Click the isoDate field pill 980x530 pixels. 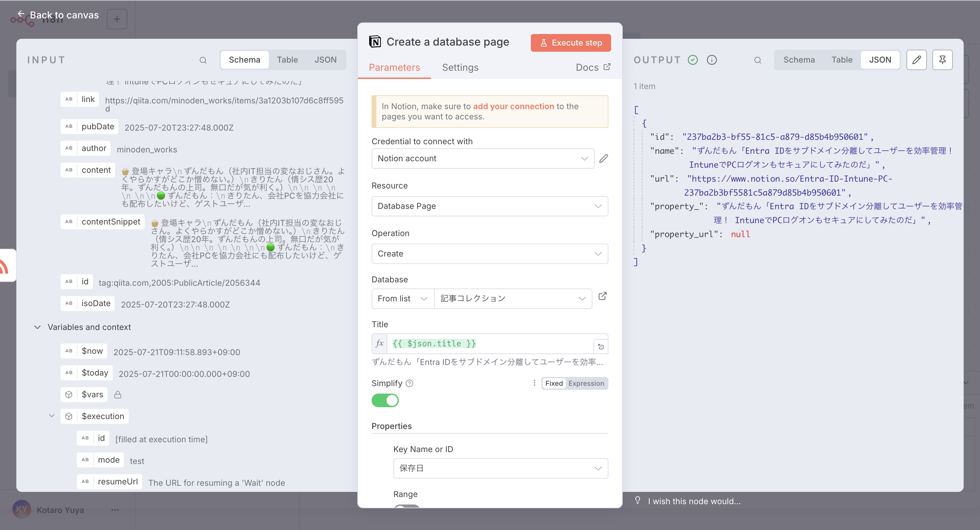(x=87, y=303)
